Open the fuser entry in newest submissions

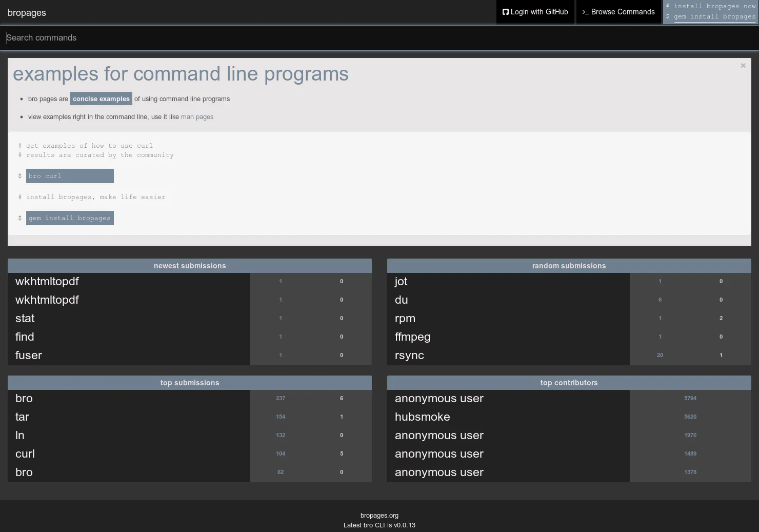pos(29,355)
